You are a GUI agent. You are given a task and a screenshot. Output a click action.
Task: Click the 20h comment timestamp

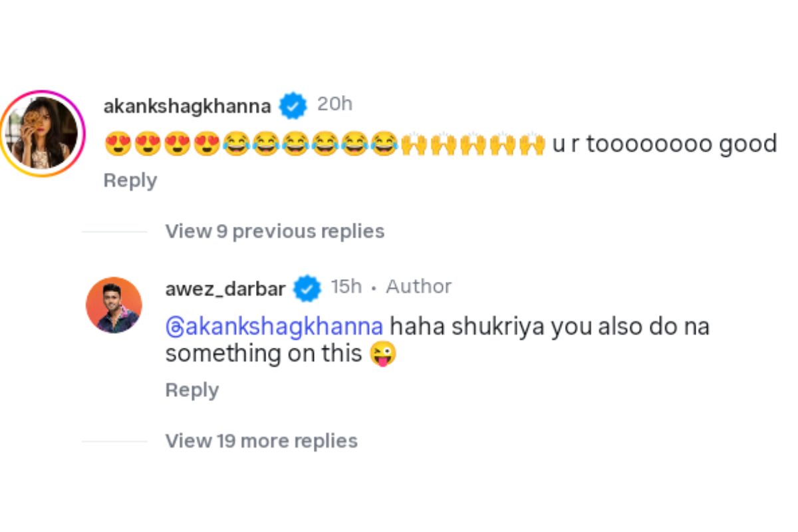coord(334,104)
